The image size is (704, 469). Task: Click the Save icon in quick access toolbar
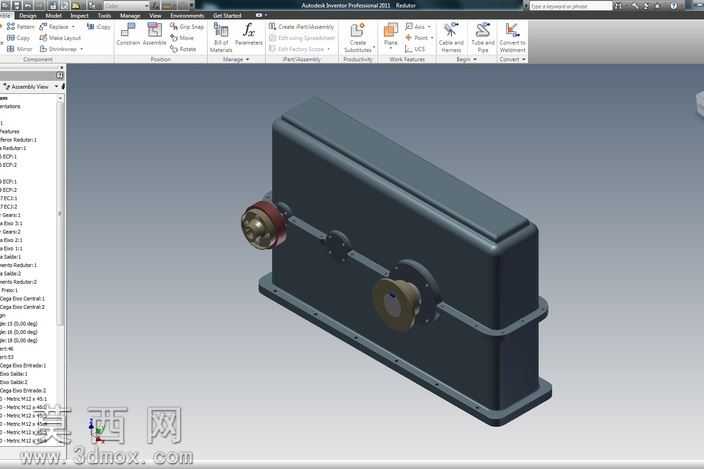pos(17,5)
